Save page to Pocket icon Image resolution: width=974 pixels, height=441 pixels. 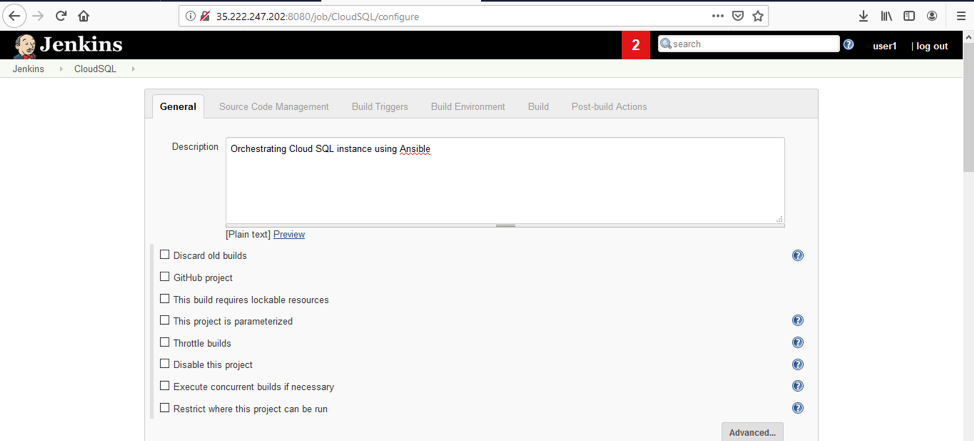[x=738, y=16]
